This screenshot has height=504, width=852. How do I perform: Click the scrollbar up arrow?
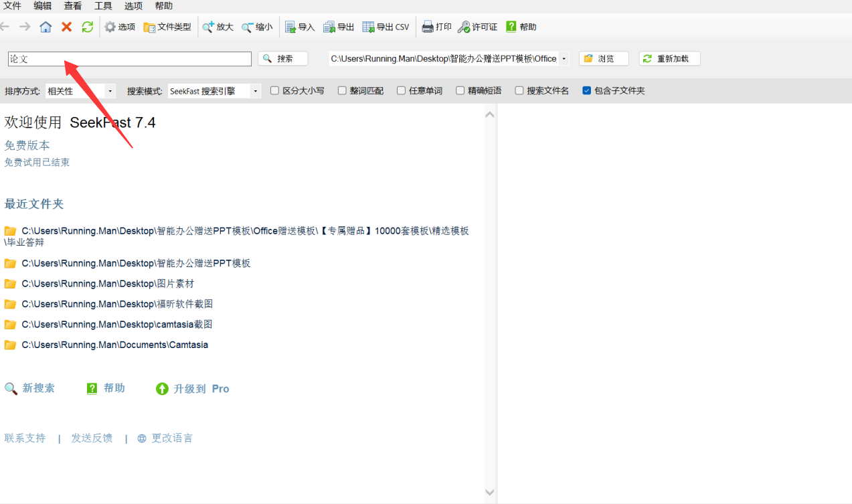pos(490,114)
